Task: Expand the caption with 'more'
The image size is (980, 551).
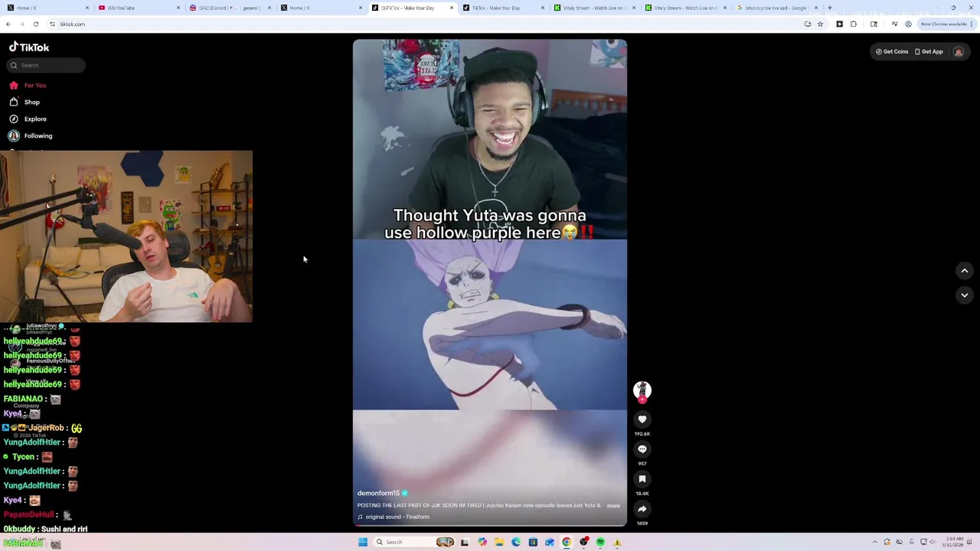Action: (x=613, y=506)
